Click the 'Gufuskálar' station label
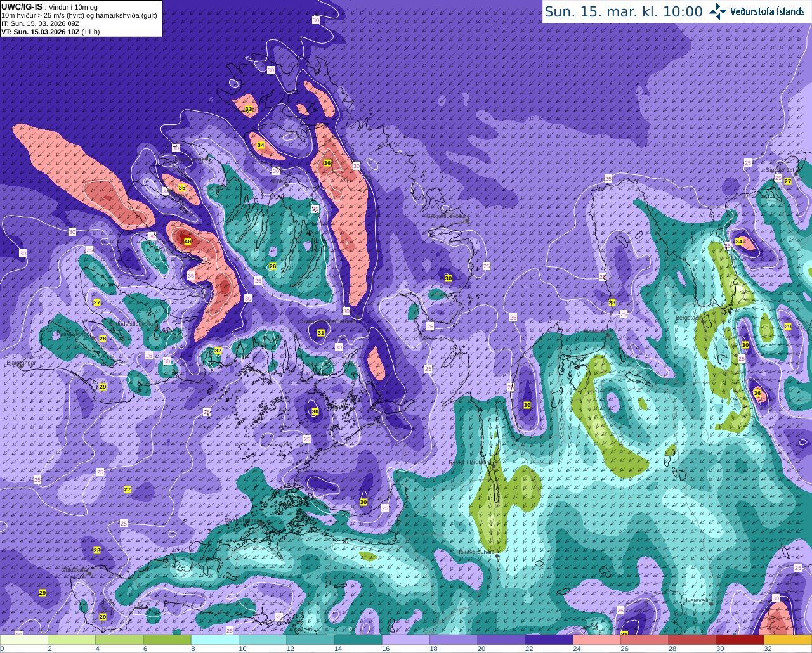The image size is (812, 653). pos(74,570)
